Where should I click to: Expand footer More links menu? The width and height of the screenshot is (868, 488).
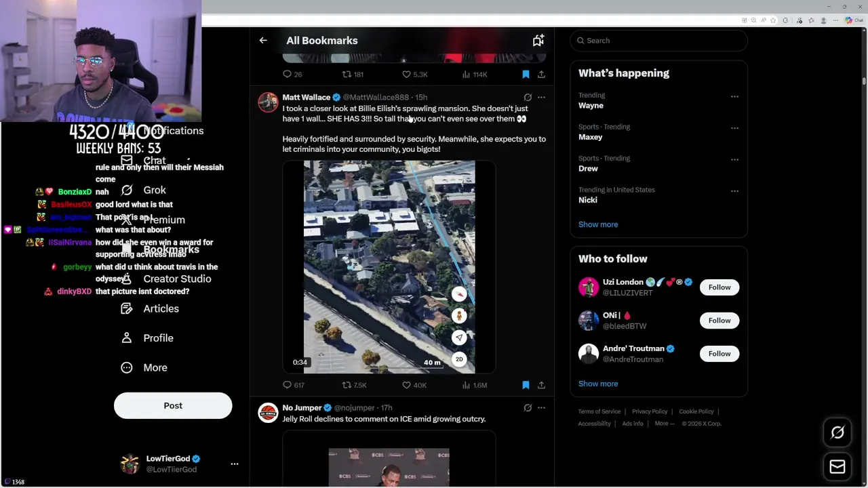(664, 424)
